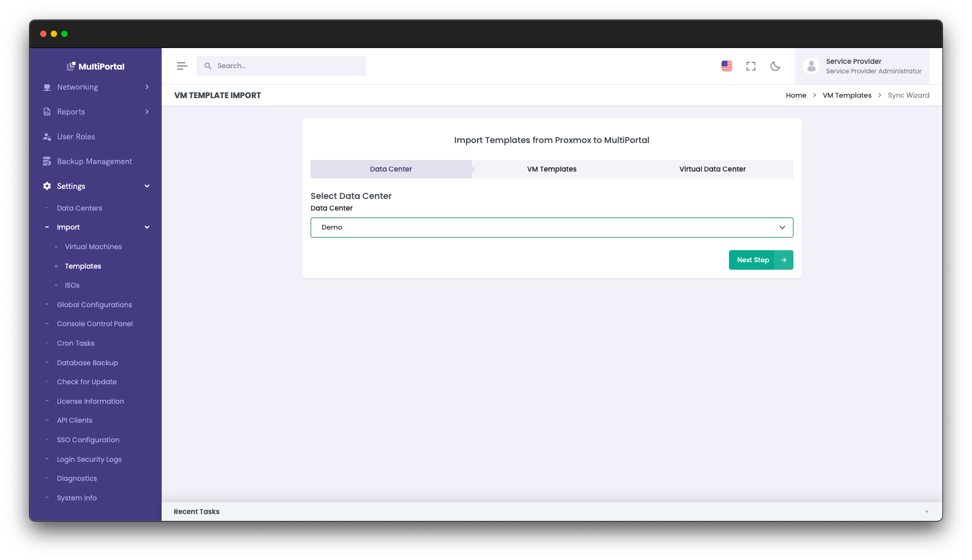Collapse the Import submenu
Image resolution: width=972 pixels, height=560 pixels.
coord(147,227)
